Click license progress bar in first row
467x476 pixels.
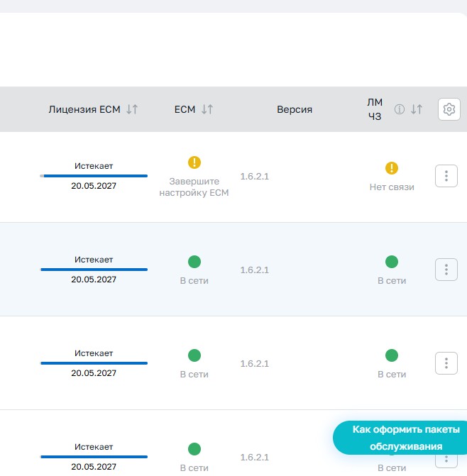click(94, 176)
